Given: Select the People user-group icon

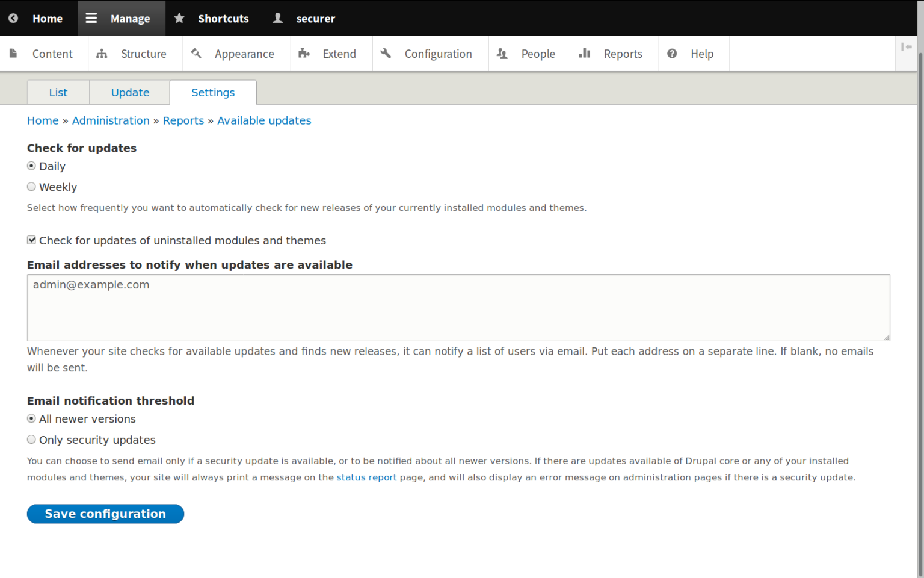Looking at the screenshot, I should pos(502,53).
